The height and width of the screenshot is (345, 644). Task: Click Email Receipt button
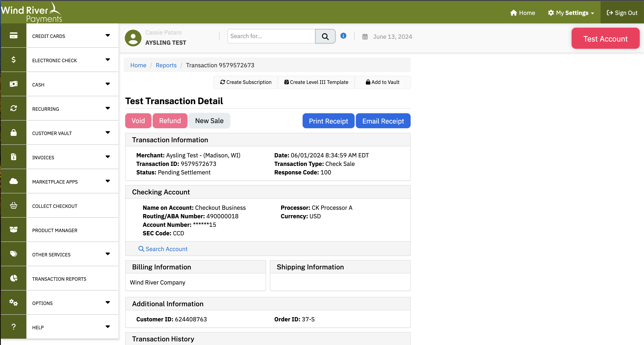click(x=383, y=121)
